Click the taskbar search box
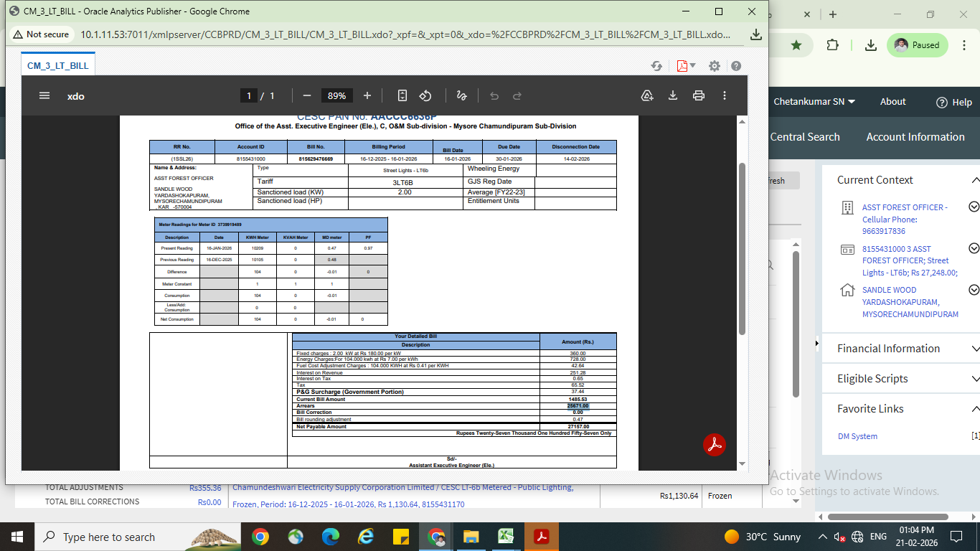 [x=138, y=537]
